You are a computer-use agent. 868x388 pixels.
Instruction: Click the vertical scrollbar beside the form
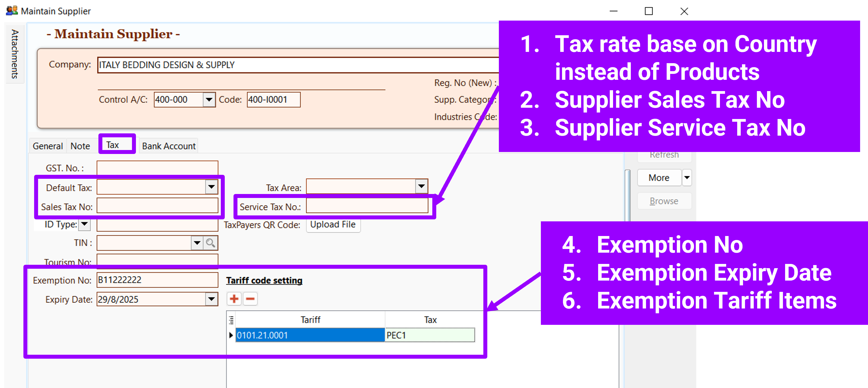[627, 195]
